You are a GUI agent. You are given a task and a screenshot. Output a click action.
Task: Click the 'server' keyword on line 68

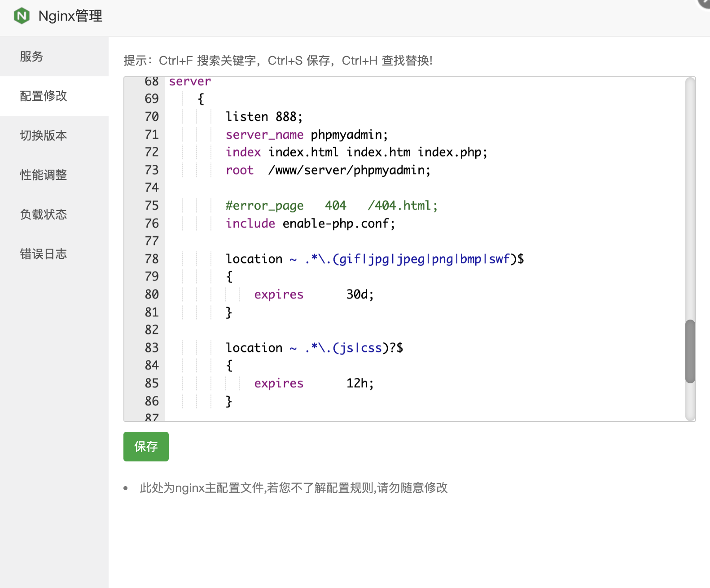[190, 82]
